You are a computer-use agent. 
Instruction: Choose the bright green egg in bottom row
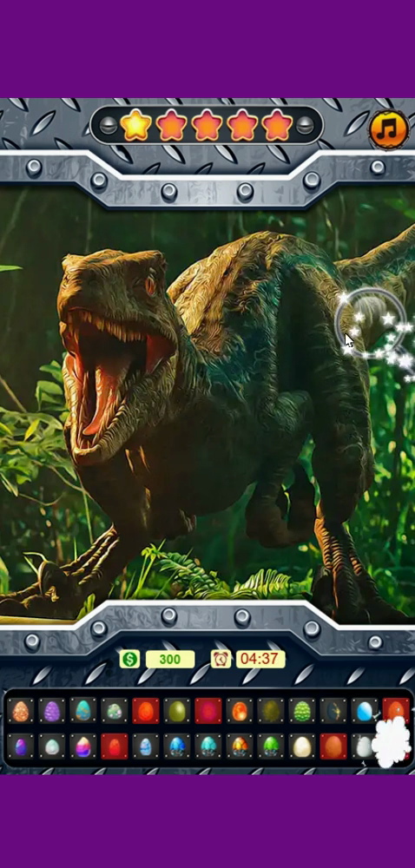[x=271, y=746]
